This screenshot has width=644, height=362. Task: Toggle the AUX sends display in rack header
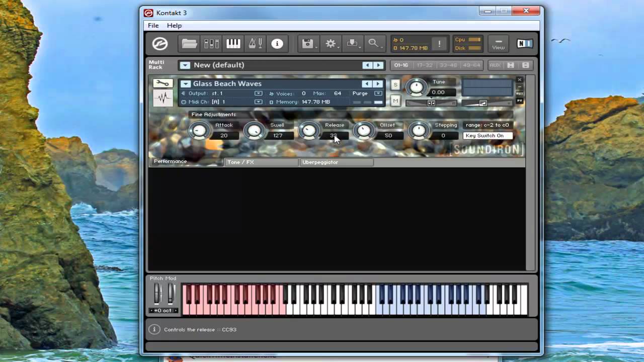coord(495,65)
